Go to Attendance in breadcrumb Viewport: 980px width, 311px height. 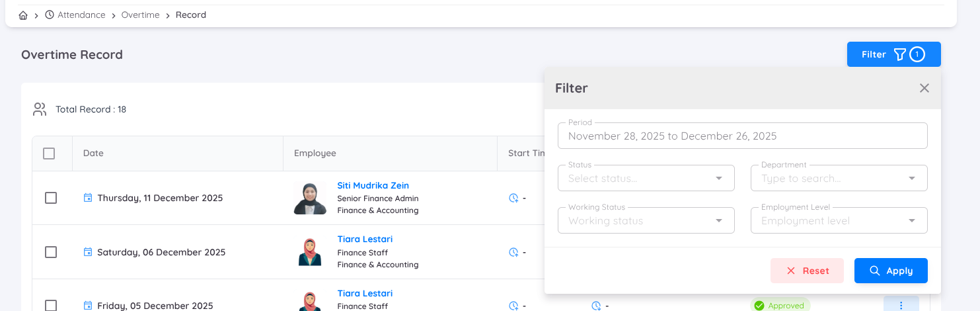click(81, 15)
